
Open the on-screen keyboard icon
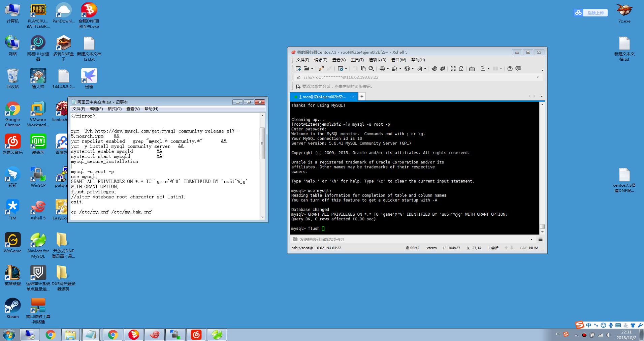[x=472, y=69]
